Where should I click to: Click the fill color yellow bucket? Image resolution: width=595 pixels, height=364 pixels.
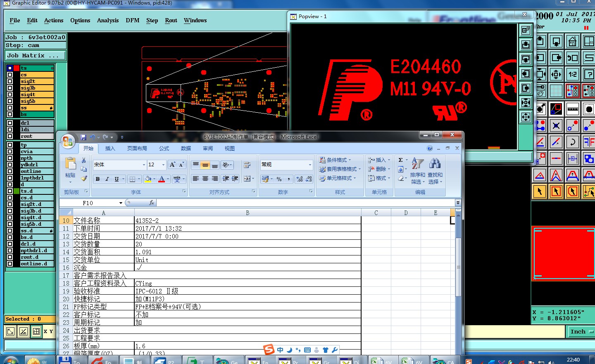click(148, 179)
